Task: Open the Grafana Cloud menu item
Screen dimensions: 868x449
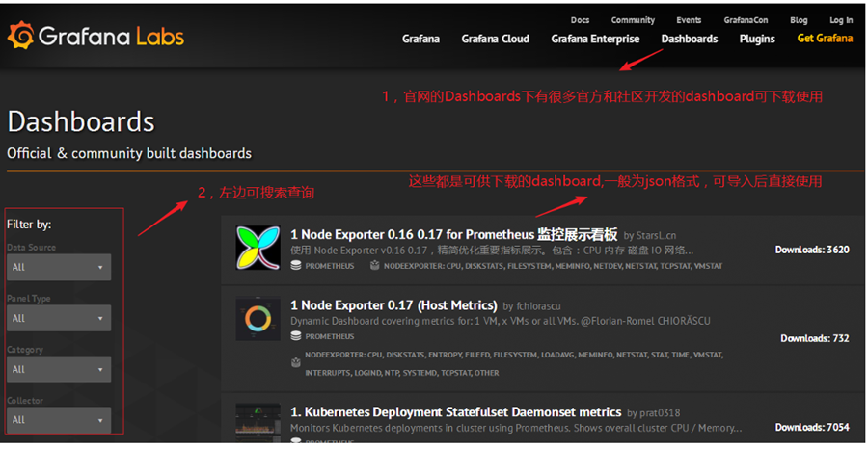Action: pyautogui.click(x=496, y=39)
